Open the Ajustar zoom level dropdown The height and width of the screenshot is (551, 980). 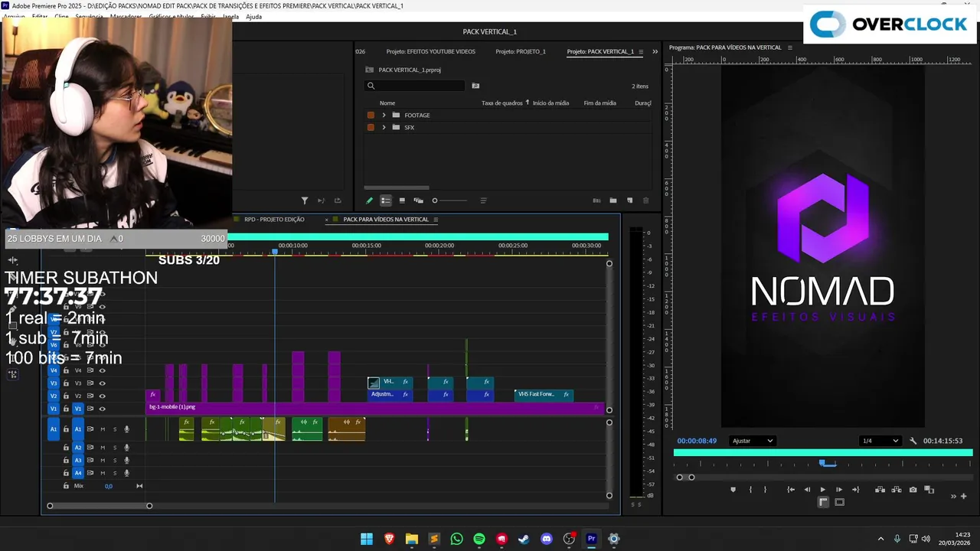coord(753,441)
